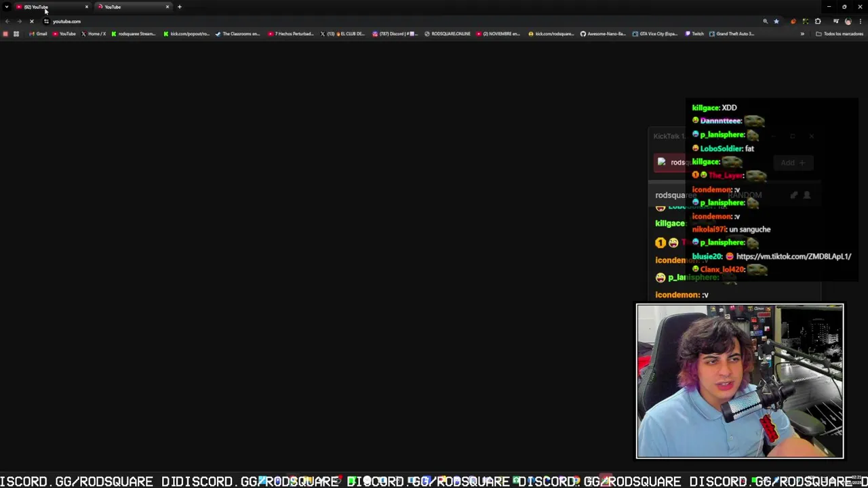The image size is (868, 488).
Task: Open the GTA Vice City bookmark
Action: [655, 34]
